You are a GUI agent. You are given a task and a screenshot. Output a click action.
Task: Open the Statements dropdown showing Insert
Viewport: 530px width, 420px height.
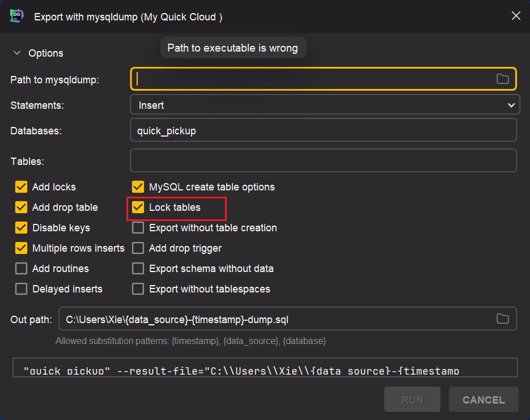tap(325, 105)
